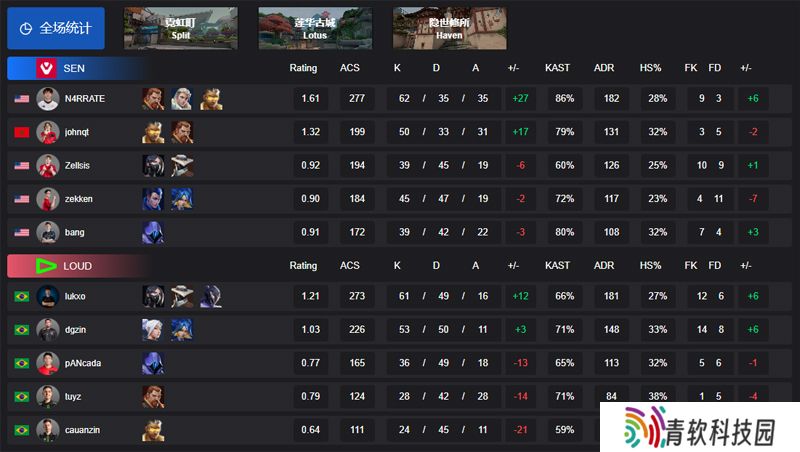
Task: Open the 全场统计 overall stats tab
Action: click(56, 28)
